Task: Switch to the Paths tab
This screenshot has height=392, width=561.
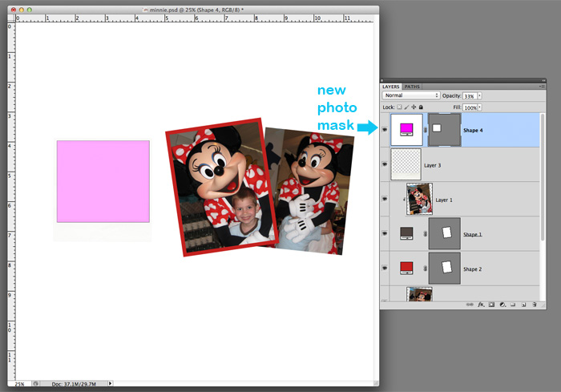Action: (412, 87)
